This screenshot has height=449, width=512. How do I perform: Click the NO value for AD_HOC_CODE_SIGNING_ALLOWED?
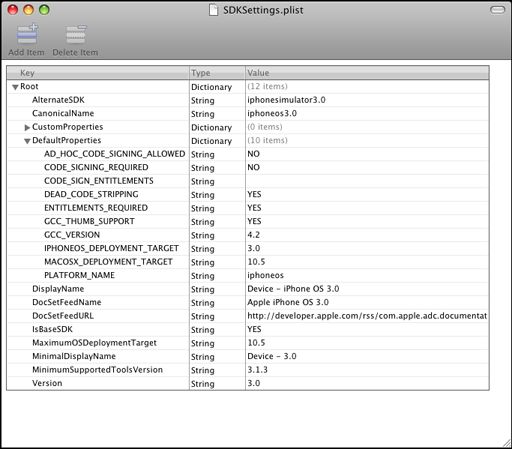pos(253,154)
